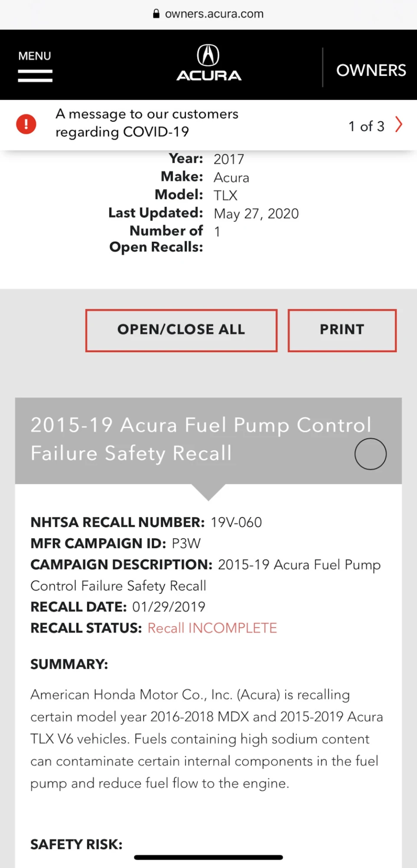Click the red COVID-19 alert icon
This screenshot has width=417, height=868.
point(26,124)
